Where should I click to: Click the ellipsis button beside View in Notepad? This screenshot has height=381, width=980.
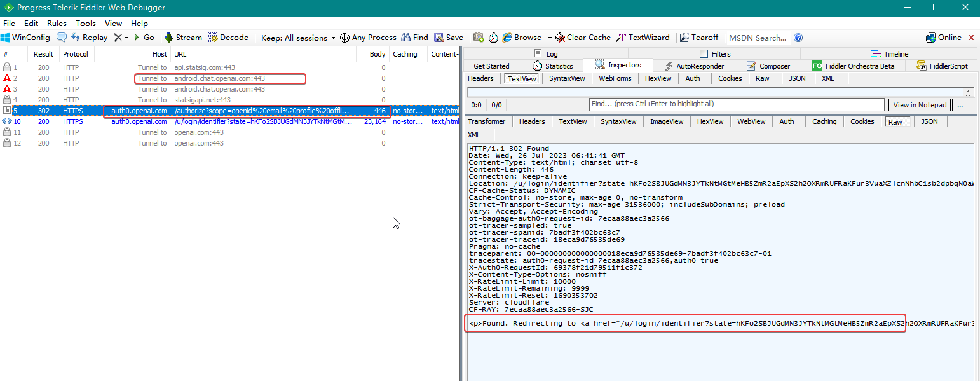tap(960, 105)
